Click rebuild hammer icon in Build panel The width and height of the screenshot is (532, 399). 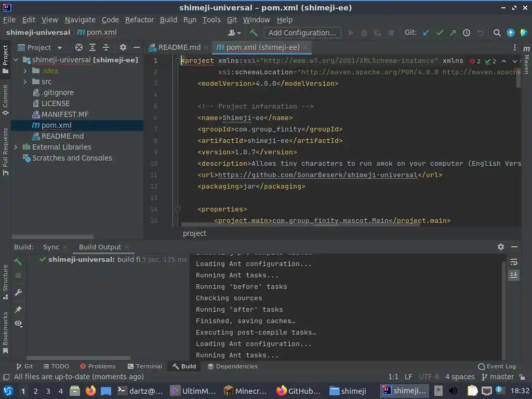click(18, 261)
